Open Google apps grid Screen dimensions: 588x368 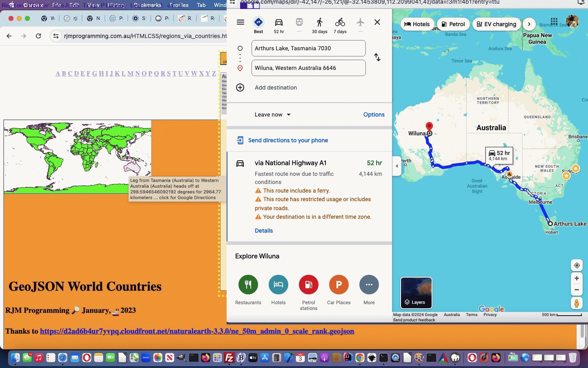click(554, 21)
